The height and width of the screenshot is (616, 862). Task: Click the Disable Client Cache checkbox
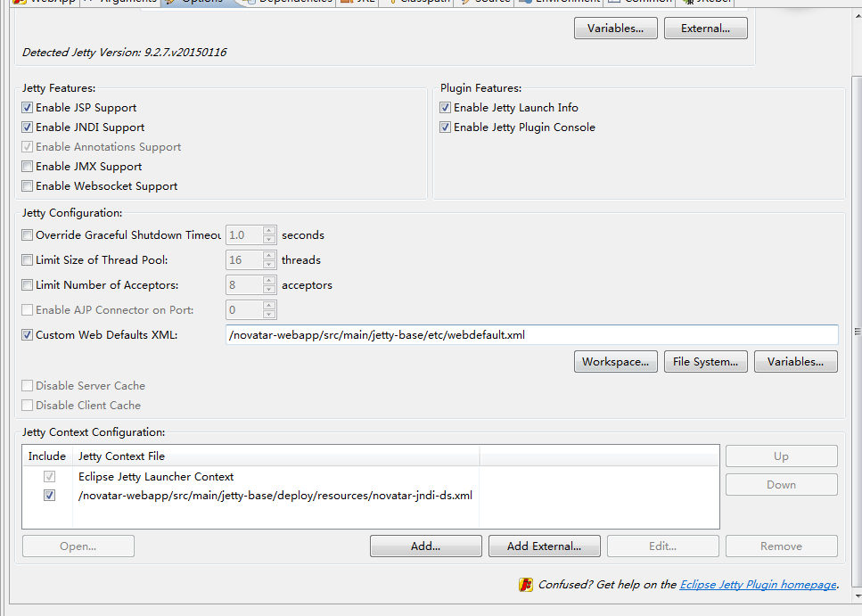tap(27, 406)
